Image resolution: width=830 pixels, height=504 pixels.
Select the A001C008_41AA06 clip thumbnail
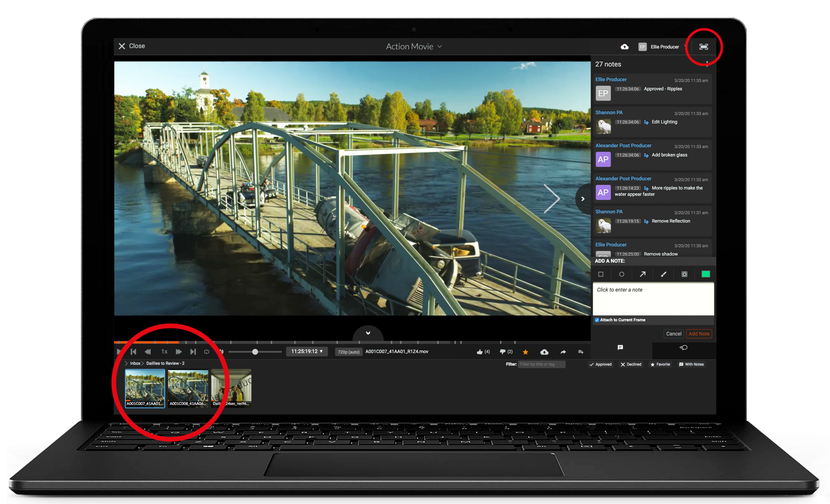point(188,387)
